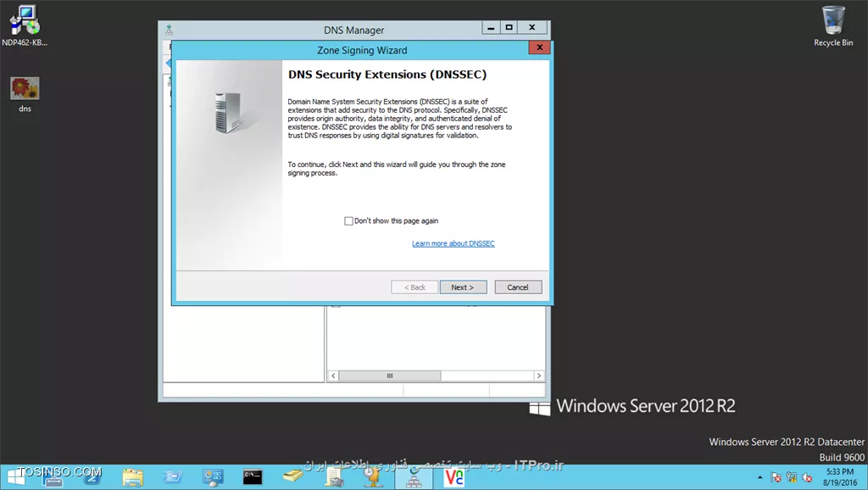The image size is (868, 490).
Task: Click the right scroll arrow in DNS Manager
Action: tap(538, 376)
